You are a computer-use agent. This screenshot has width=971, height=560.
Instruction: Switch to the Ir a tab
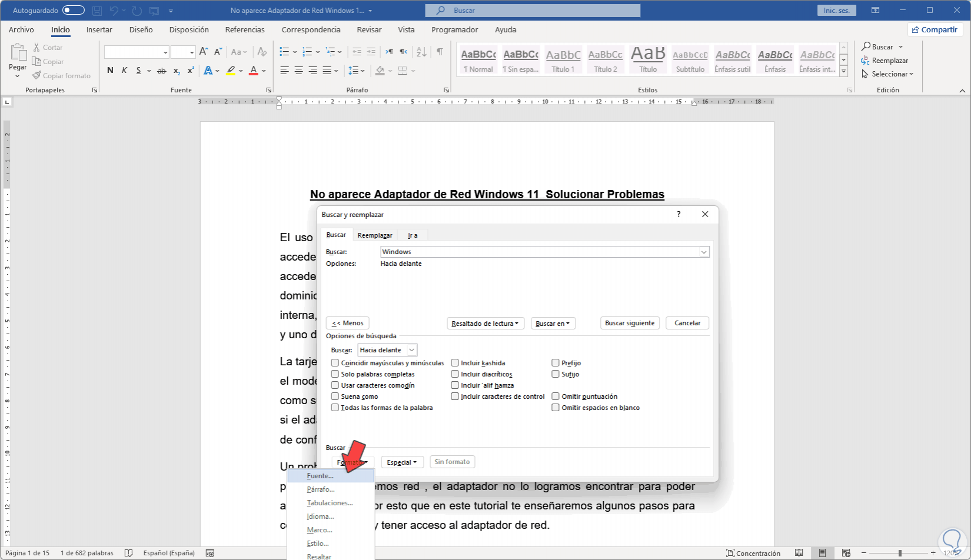413,235
